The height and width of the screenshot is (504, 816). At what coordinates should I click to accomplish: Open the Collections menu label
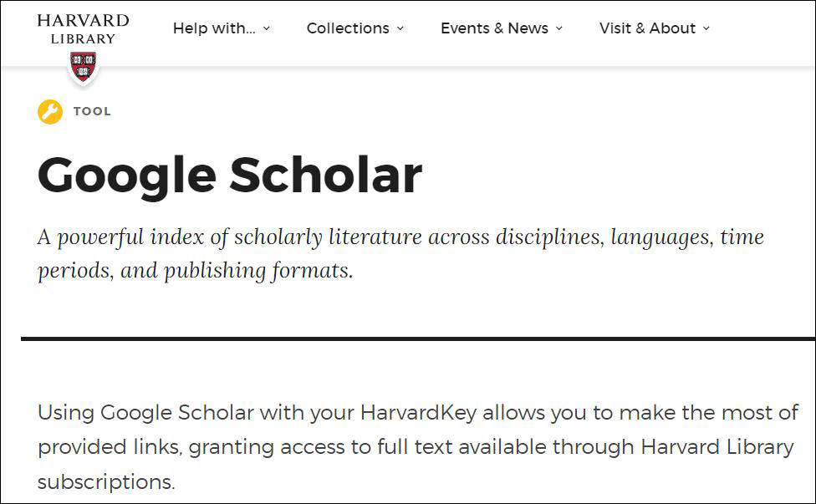(348, 28)
